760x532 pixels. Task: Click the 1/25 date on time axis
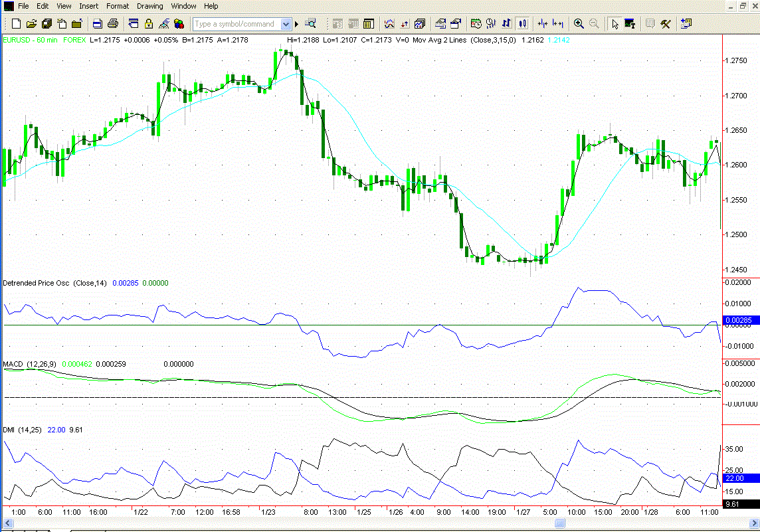coord(364,512)
